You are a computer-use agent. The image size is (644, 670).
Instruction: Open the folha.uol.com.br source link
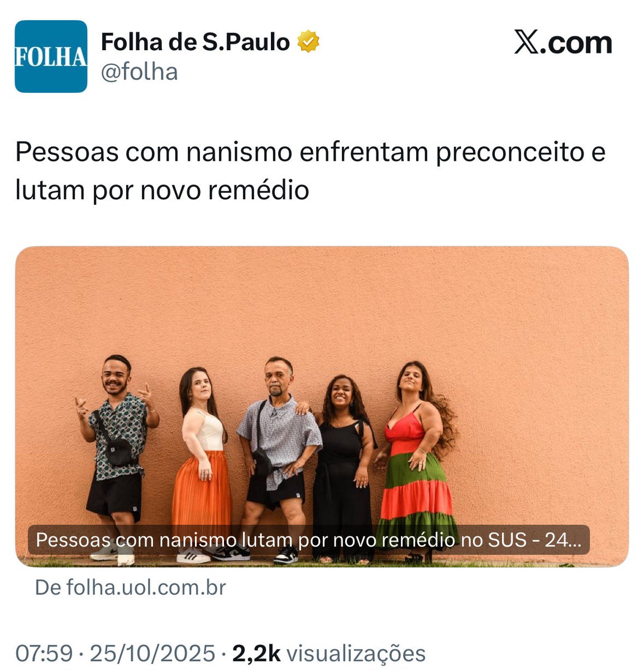point(130,587)
